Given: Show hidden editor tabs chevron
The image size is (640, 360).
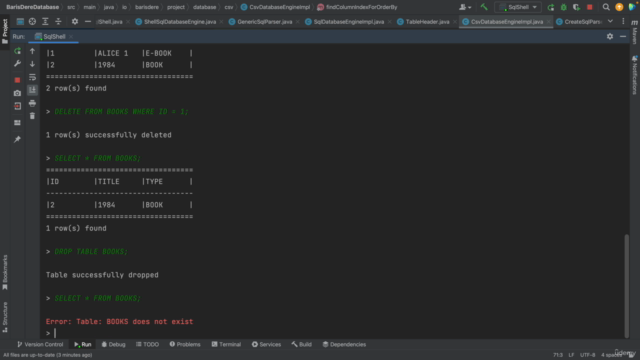Looking at the screenshot, I should 610,21.
